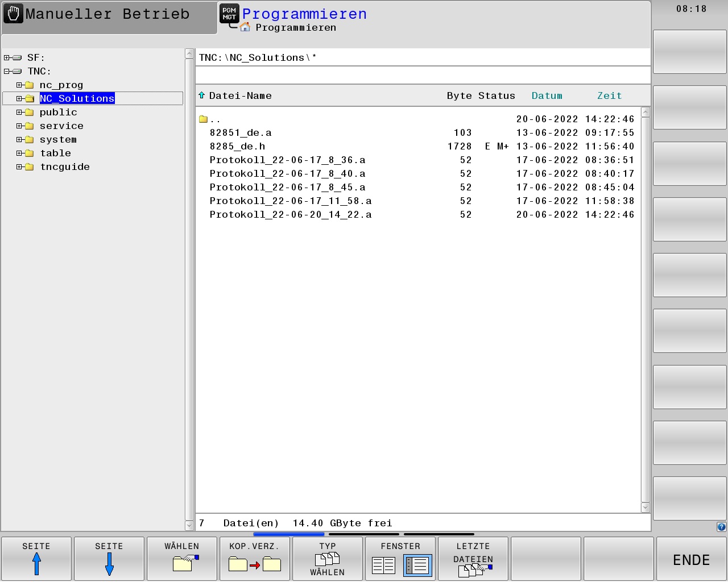Click directory tree scrollbar down arrow
Image resolution: width=728 pixels, height=582 pixels.
pyautogui.click(x=189, y=526)
